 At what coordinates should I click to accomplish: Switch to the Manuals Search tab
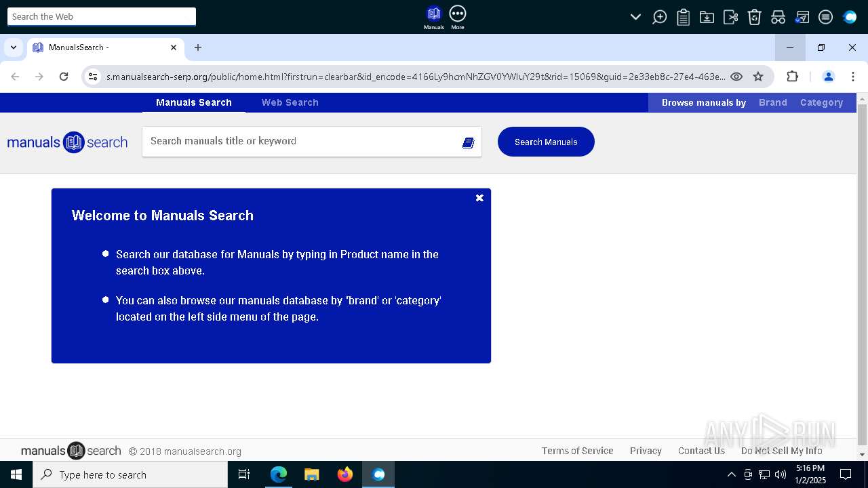(194, 102)
